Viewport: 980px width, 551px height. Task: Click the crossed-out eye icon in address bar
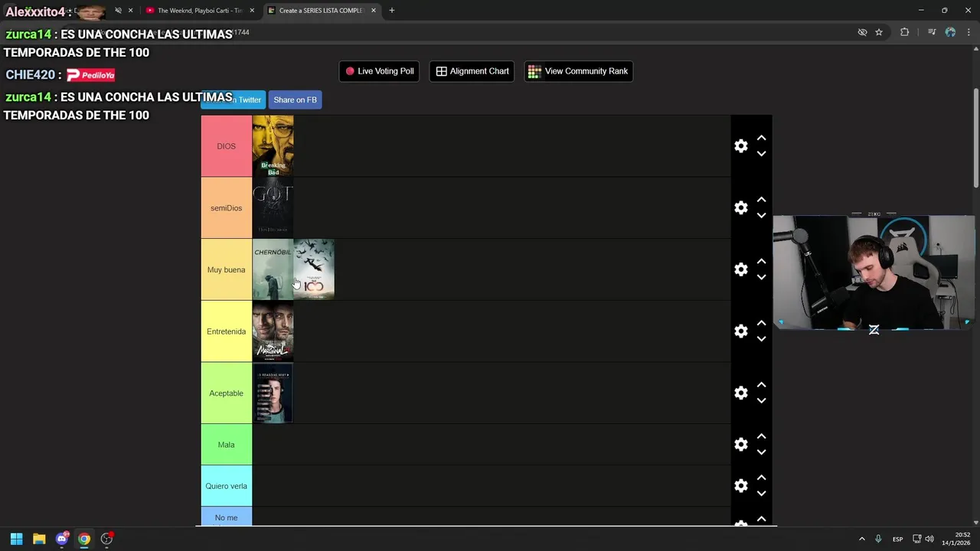click(862, 32)
